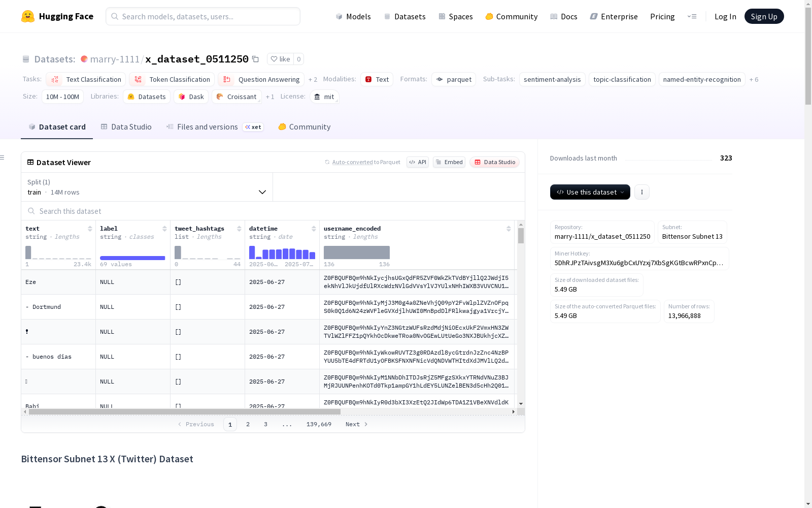The height and width of the screenshot is (508, 812).
Task: Open the three-dot options beside Use this dataset
Action: 642,192
